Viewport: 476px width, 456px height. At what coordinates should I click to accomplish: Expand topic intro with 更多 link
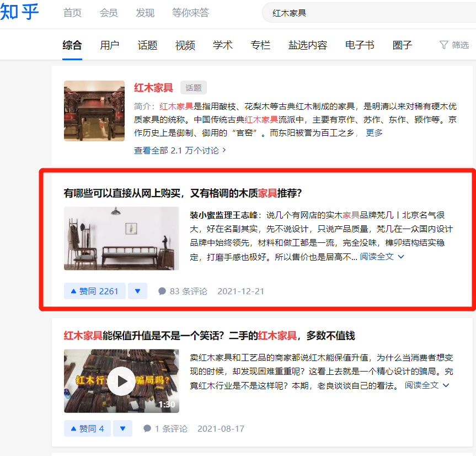pos(374,132)
